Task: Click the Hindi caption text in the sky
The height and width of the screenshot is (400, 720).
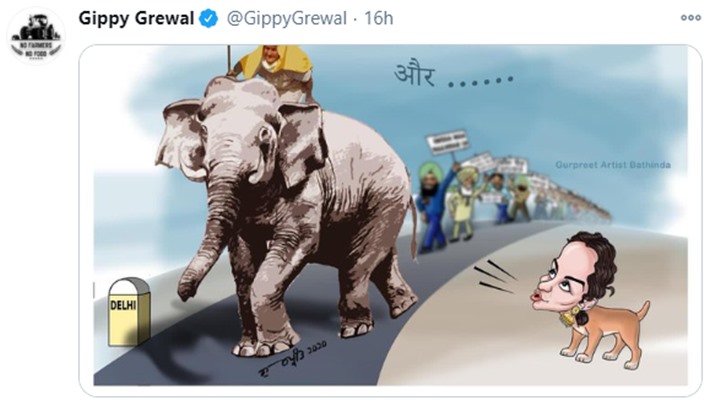Action: (453, 76)
